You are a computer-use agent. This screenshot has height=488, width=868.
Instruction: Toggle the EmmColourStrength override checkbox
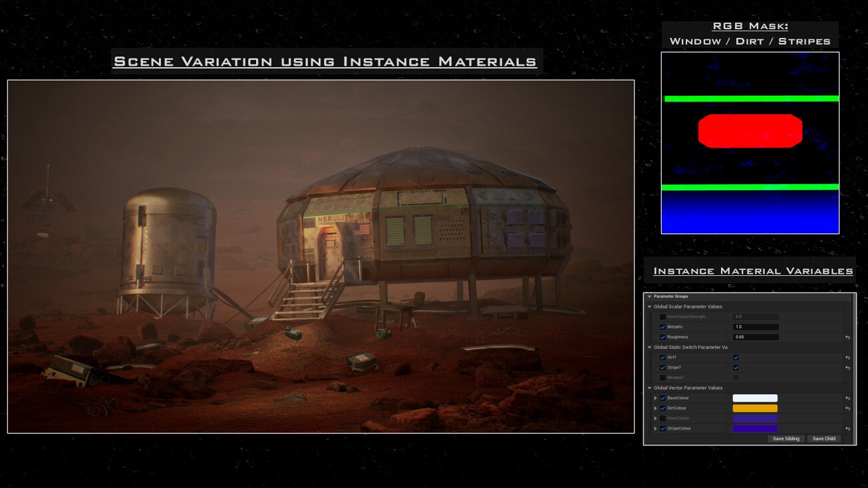coord(662,316)
